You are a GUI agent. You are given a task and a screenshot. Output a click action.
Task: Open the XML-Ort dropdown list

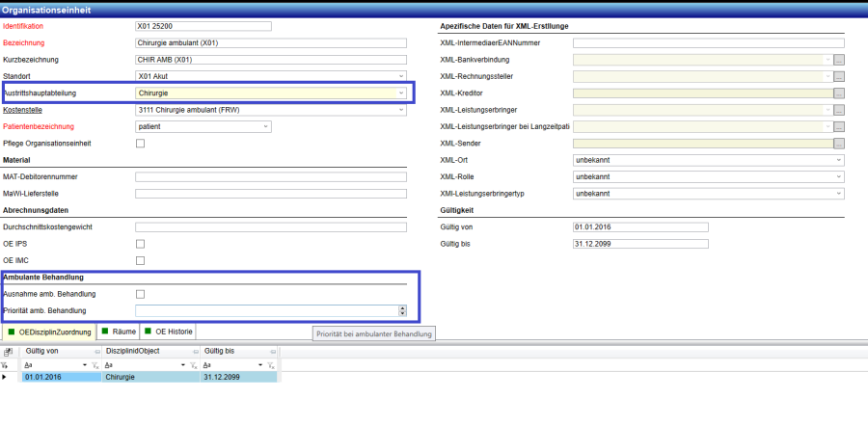(838, 160)
